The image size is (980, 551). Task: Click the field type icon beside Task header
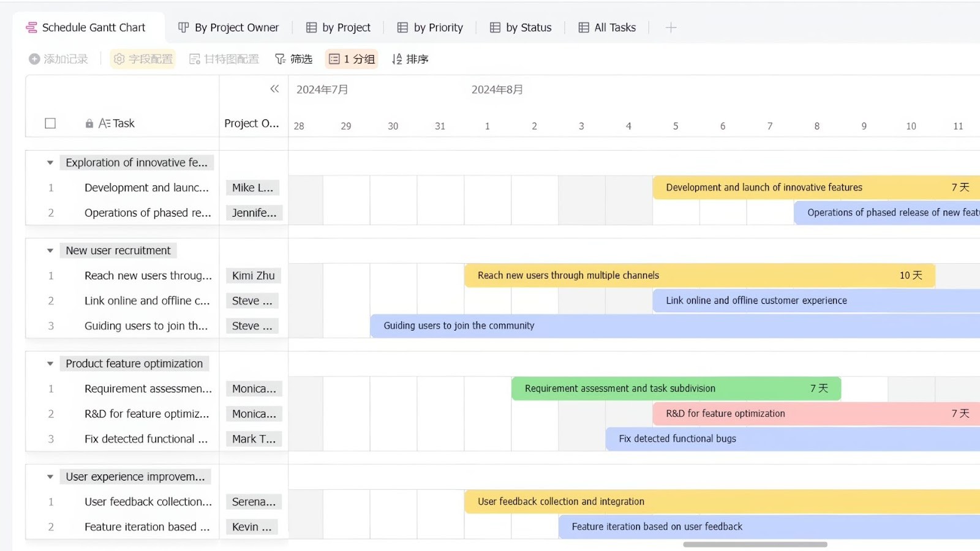(x=104, y=123)
